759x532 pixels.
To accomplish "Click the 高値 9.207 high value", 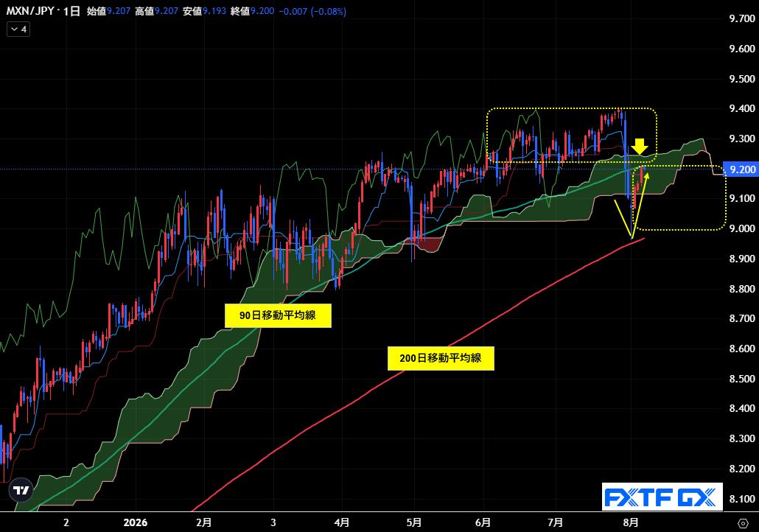I will point(156,10).
